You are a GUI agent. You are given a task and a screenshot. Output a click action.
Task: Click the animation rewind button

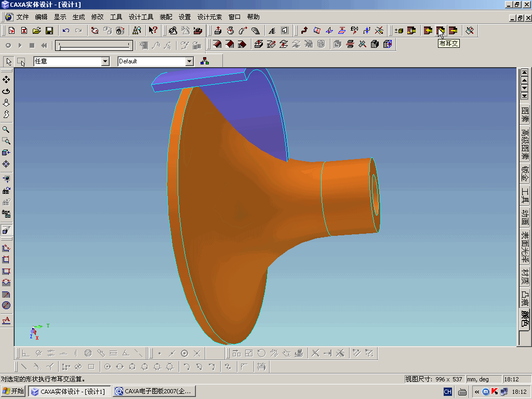(44, 45)
